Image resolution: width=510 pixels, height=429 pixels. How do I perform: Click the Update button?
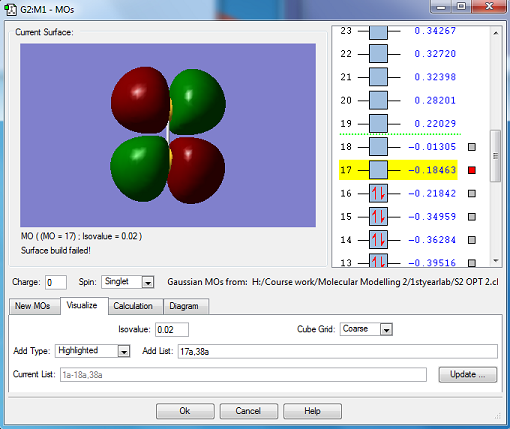pyautogui.click(x=468, y=375)
